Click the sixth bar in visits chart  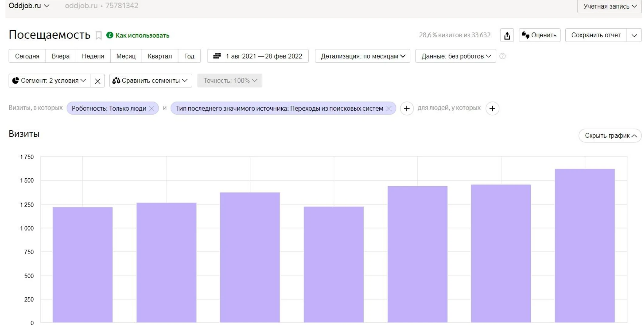[501, 253]
